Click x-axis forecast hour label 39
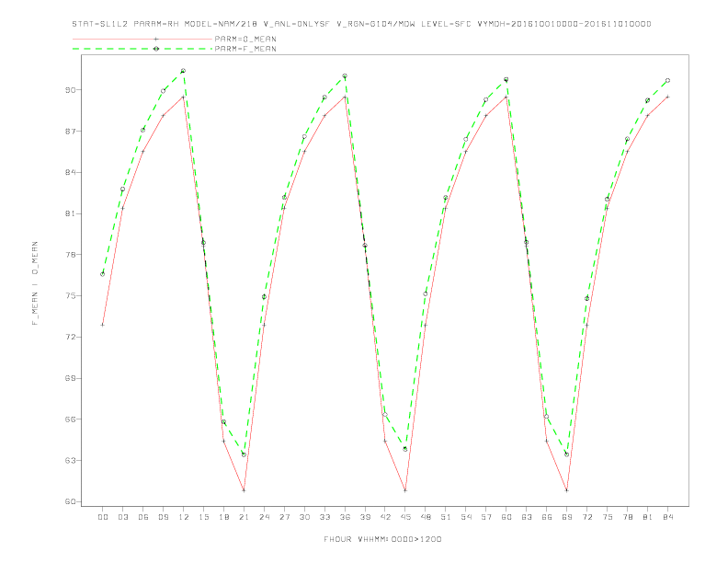This screenshot has width=728, height=563. 365,517
